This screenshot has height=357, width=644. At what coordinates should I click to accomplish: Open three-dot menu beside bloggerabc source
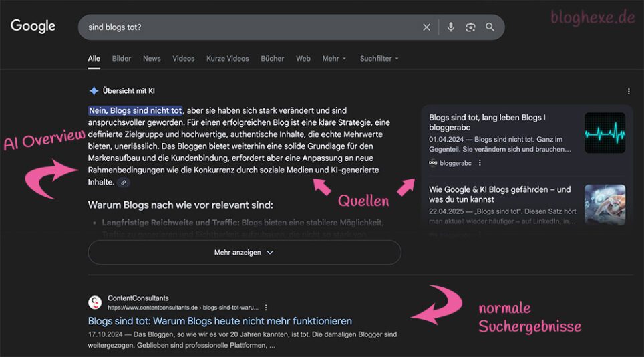coord(480,162)
